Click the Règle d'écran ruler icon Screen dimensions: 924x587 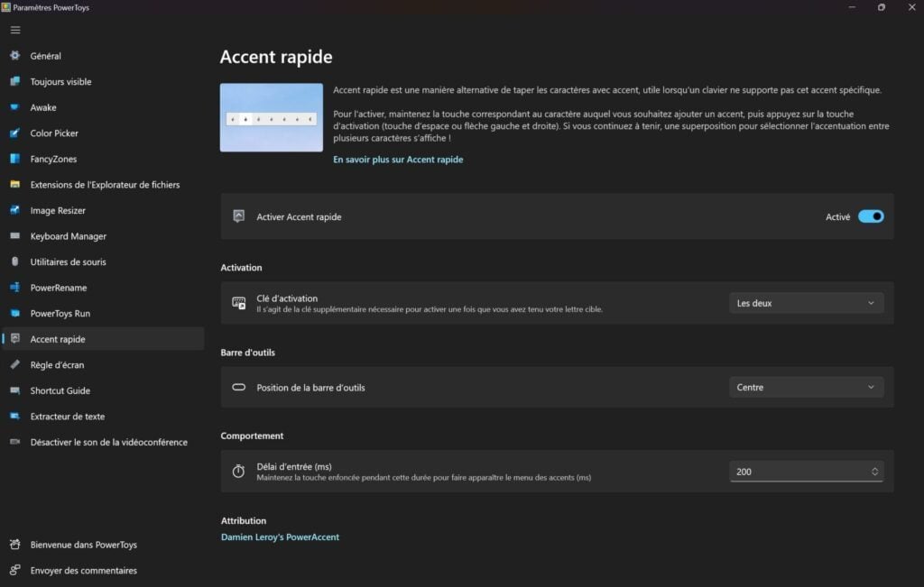tap(15, 364)
